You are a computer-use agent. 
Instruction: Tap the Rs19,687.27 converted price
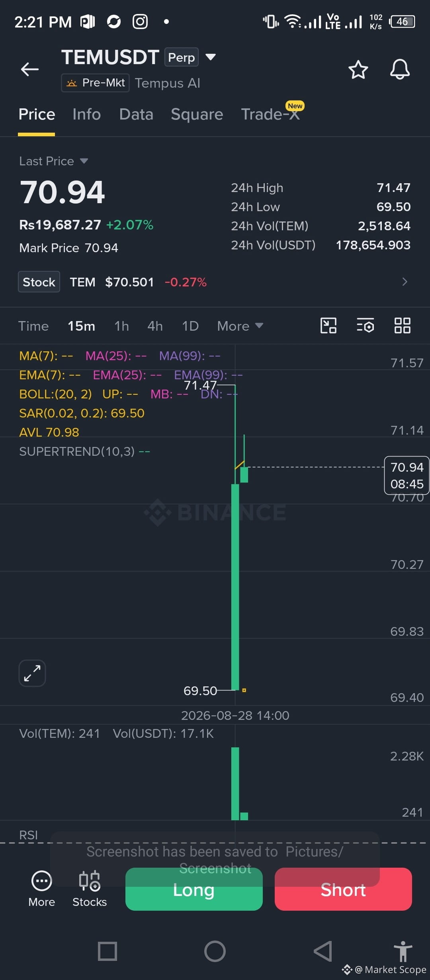pyautogui.click(x=60, y=225)
